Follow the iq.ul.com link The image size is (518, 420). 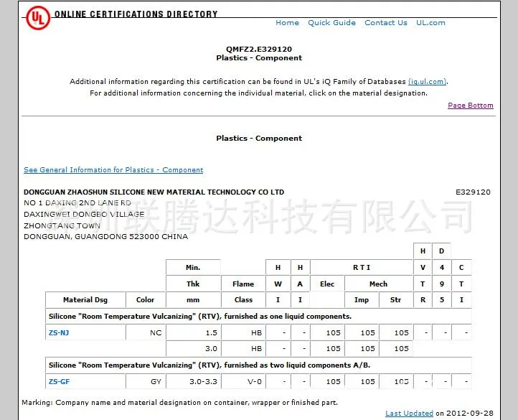click(428, 82)
